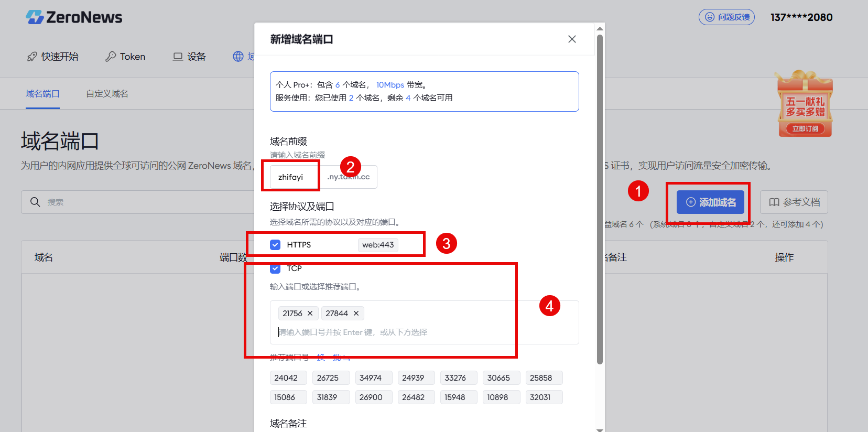868x432 pixels.
Task: Open the Token menu item
Action: [125, 57]
